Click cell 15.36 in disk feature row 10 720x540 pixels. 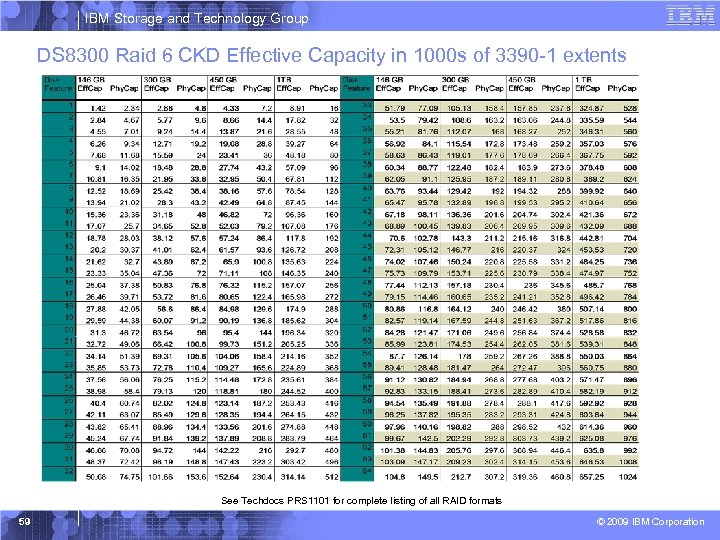[96, 215]
